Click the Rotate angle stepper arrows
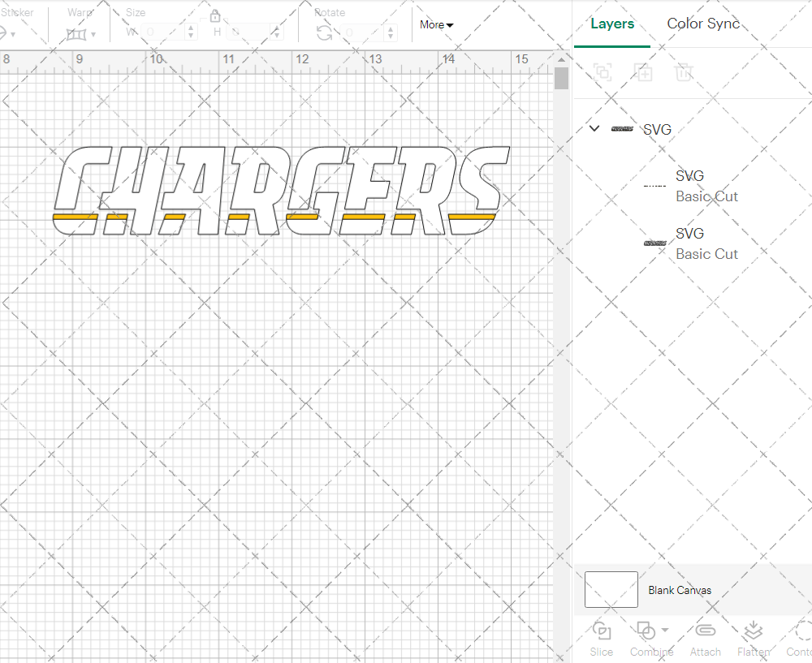 coord(392,32)
